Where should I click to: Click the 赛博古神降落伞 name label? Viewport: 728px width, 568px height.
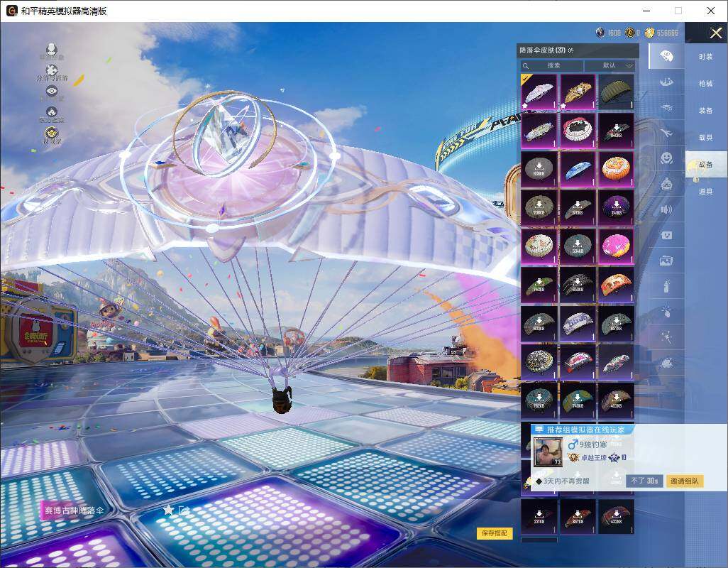pyautogui.click(x=74, y=510)
